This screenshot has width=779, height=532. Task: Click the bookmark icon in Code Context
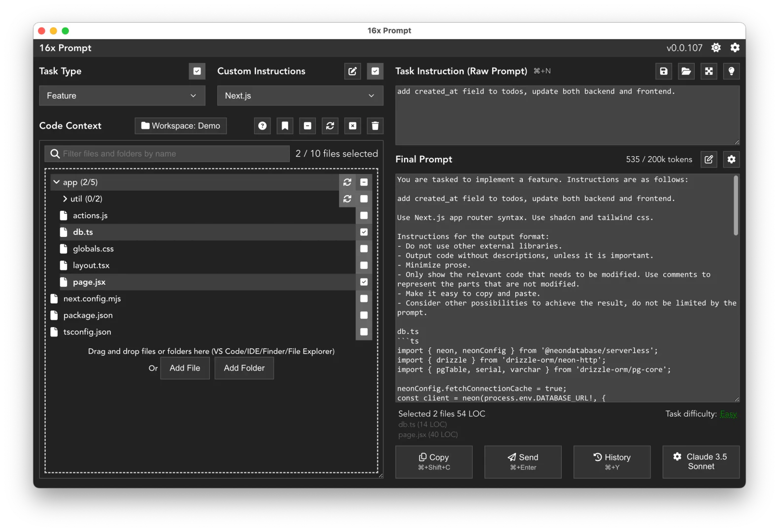285,126
